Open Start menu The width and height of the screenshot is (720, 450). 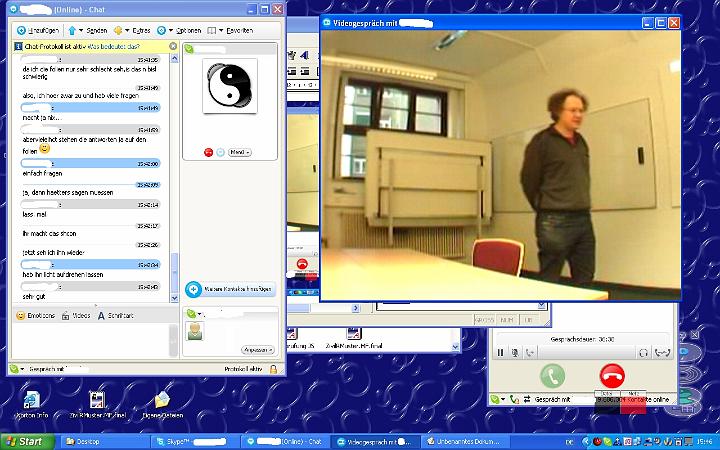27,442
